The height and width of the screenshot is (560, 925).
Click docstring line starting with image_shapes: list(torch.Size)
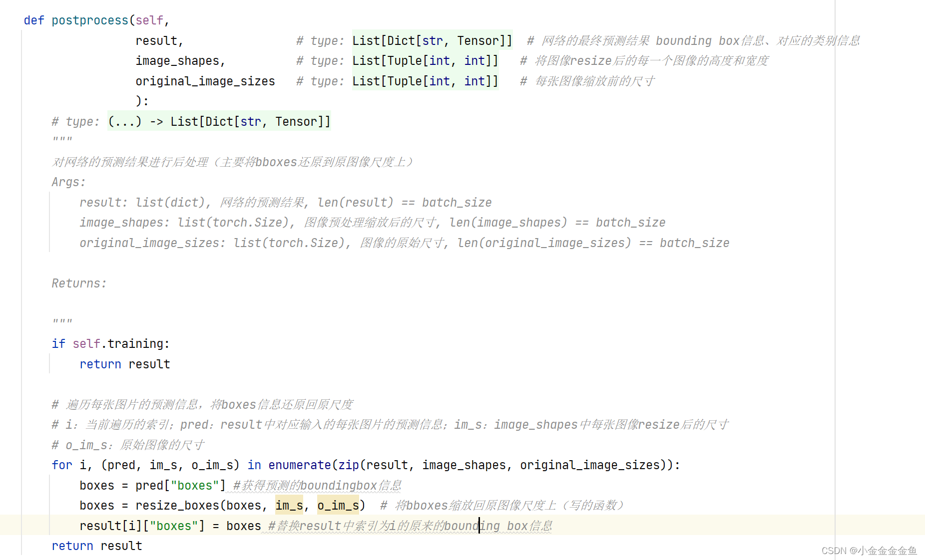[x=373, y=223]
